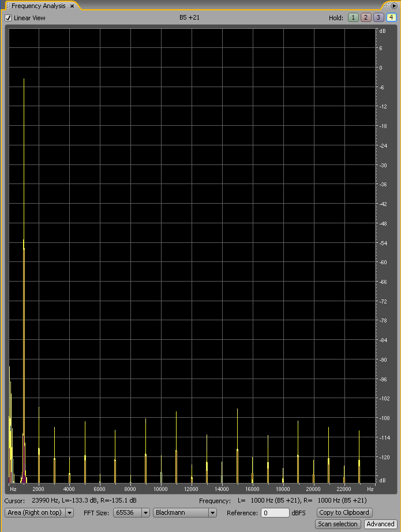This screenshot has height=532, width=401.
Task: Click the 'dBFS' unit label
Action: click(x=298, y=513)
